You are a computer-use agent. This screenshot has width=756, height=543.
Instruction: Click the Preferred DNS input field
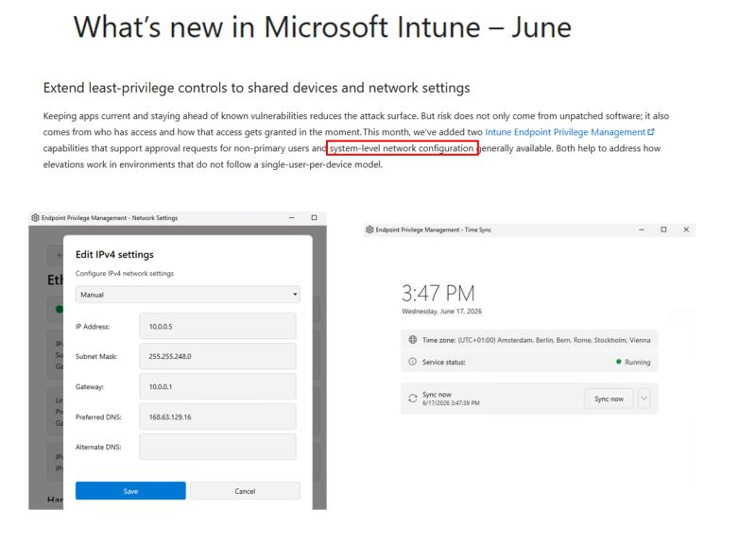(218, 416)
